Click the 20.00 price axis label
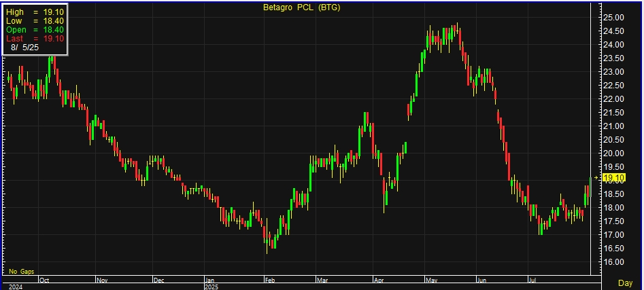 613,153
